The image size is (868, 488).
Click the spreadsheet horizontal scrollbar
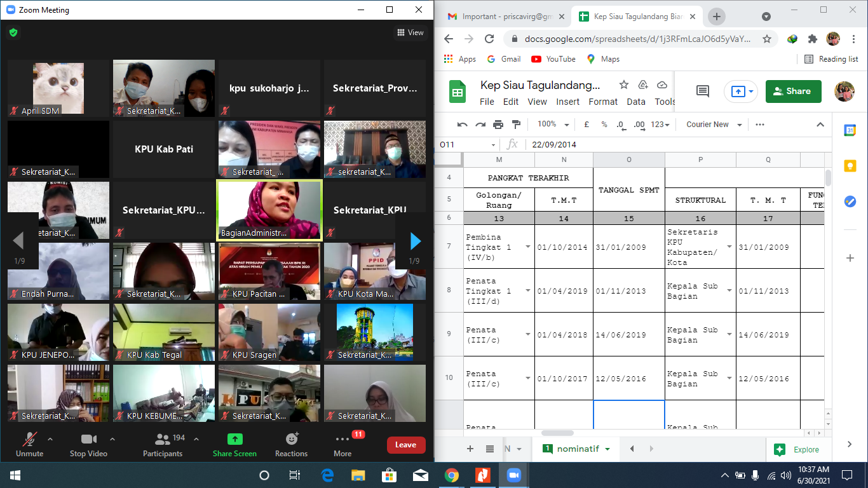[558, 433]
